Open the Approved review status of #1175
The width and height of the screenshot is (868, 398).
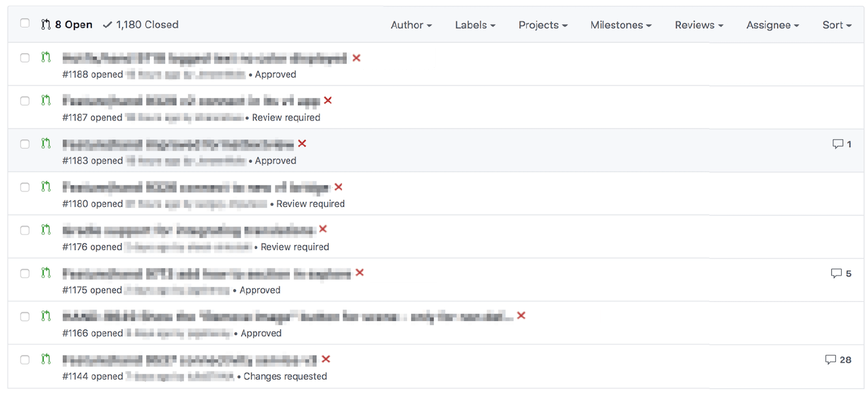point(260,290)
